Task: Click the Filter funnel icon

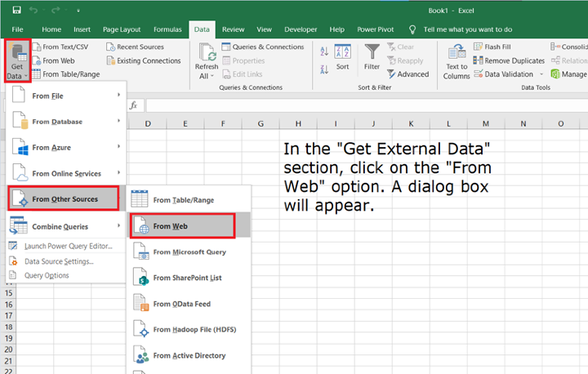Action: click(372, 53)
